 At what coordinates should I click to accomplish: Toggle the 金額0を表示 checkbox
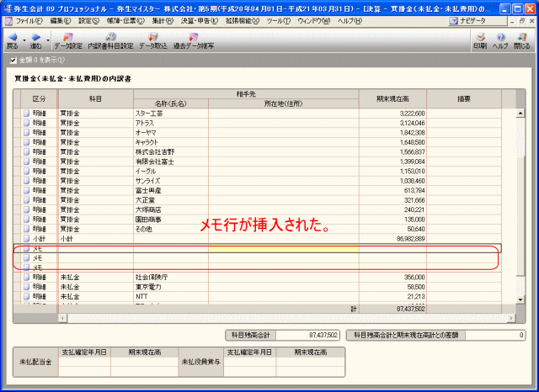[13, 61]
